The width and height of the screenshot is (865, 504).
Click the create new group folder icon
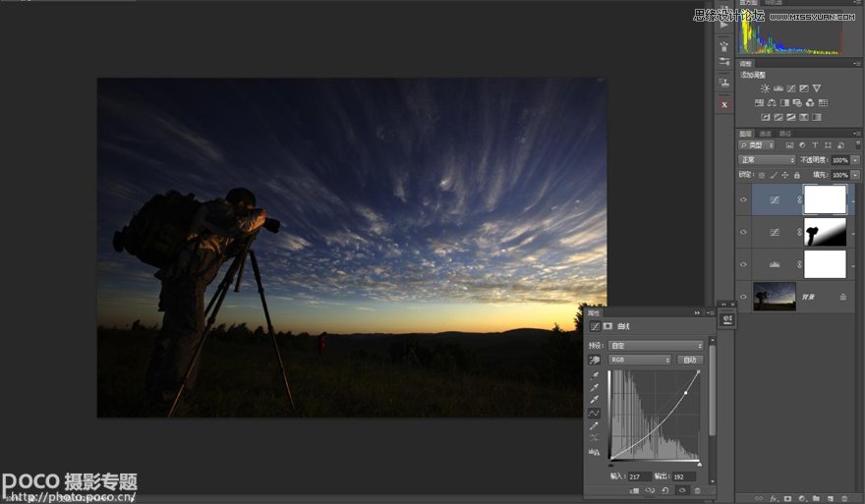[816, 498]
